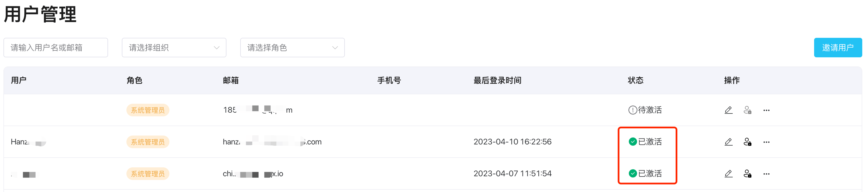Open the 请选择组织 organization dropdown
Image resolution: width=868 pixels, height=192 pixels.
pos(174,48)
